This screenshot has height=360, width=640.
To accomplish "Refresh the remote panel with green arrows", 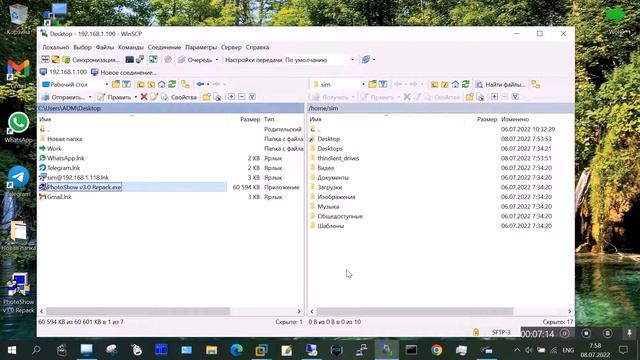I will tap(466, 84).
